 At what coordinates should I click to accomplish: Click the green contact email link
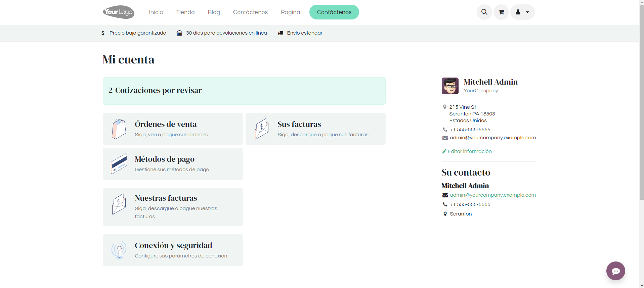point(492,195)
